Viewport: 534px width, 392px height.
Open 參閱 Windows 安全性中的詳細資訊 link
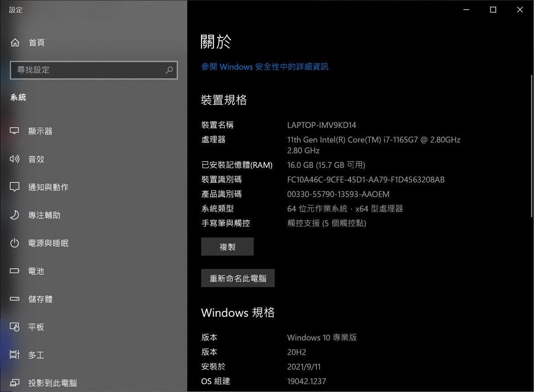click(x=265, y=67)
